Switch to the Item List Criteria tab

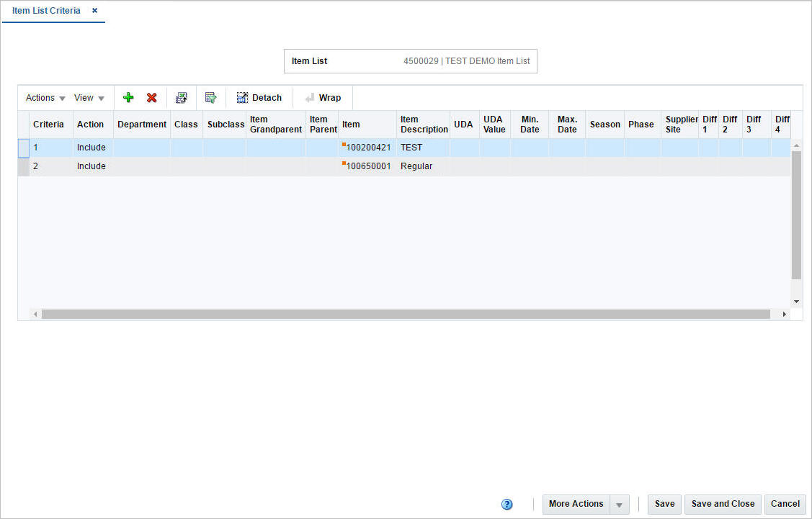(45, 11)
